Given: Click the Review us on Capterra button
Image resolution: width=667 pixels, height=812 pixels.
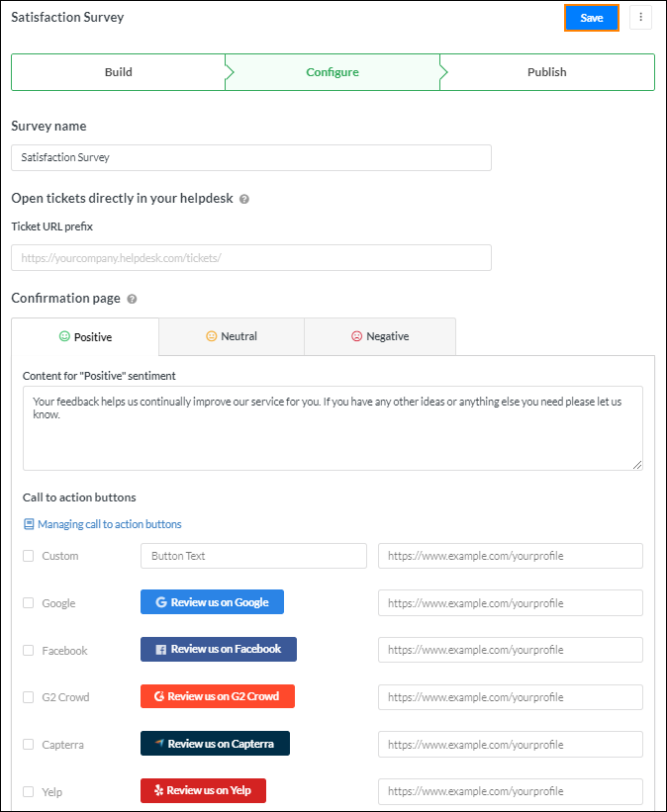Looking at the screenshot, I should click(x=215, y=744).
